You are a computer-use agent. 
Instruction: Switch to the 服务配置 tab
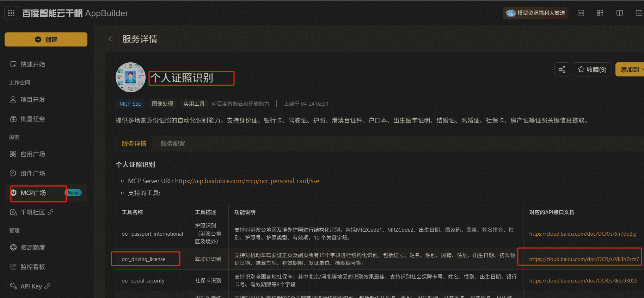pos(173,144)
